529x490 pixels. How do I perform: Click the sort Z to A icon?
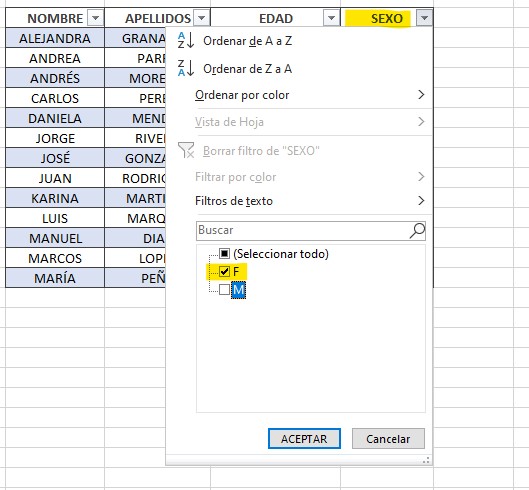click(186, 69)
